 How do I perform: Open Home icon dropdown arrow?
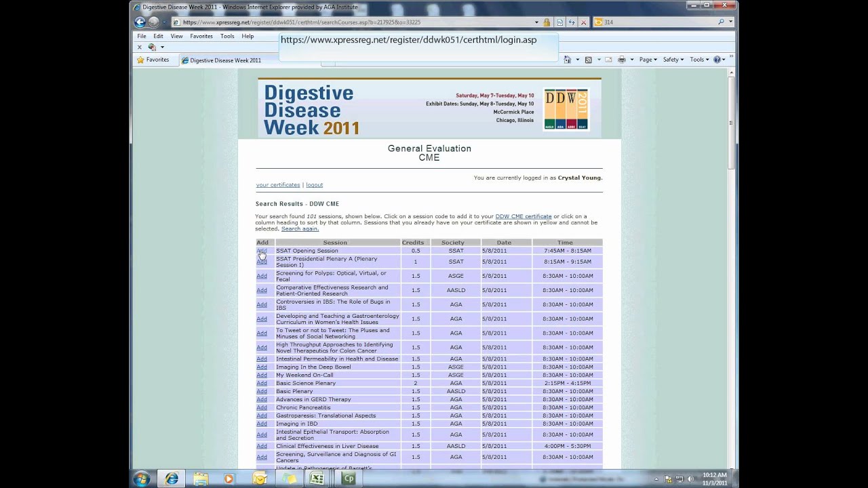[x=577, y=60]
